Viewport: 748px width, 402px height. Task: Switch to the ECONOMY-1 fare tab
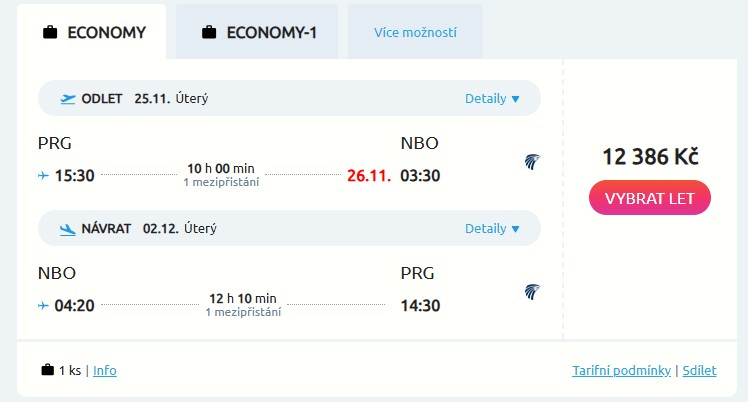pyautogui.click(x=257, y=32)
